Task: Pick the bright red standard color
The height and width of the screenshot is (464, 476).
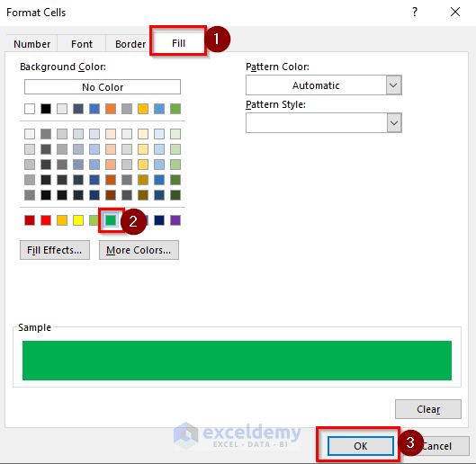Action: tap(46, 220)
